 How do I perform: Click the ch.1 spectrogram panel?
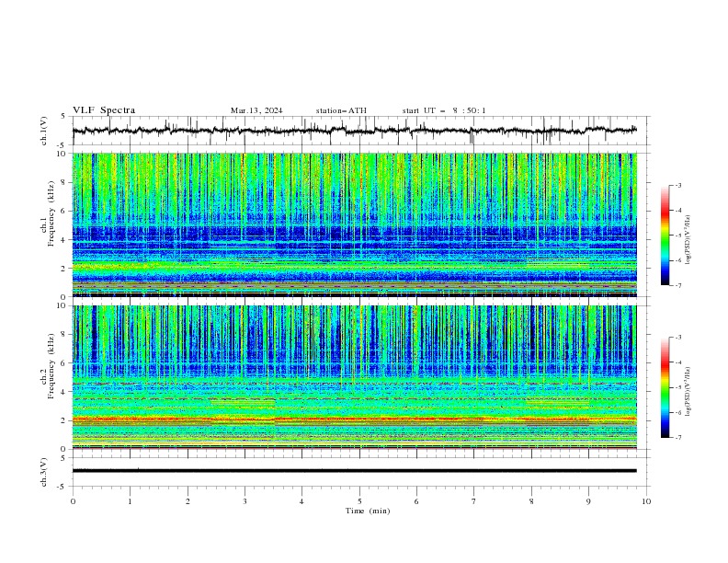[354, 224]
